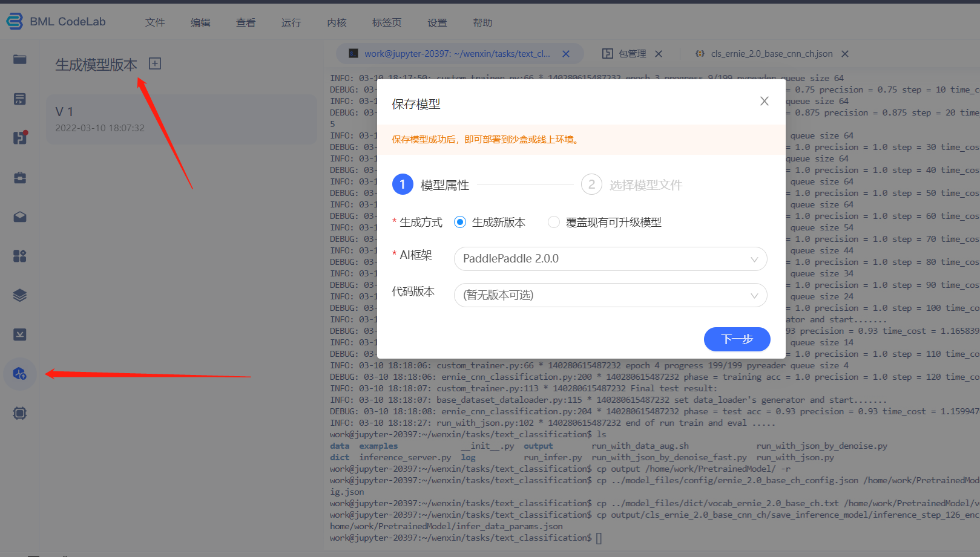Open the 帮助 menu
Viewport: 980px width, 557px height.
click(x=482, y=22)
